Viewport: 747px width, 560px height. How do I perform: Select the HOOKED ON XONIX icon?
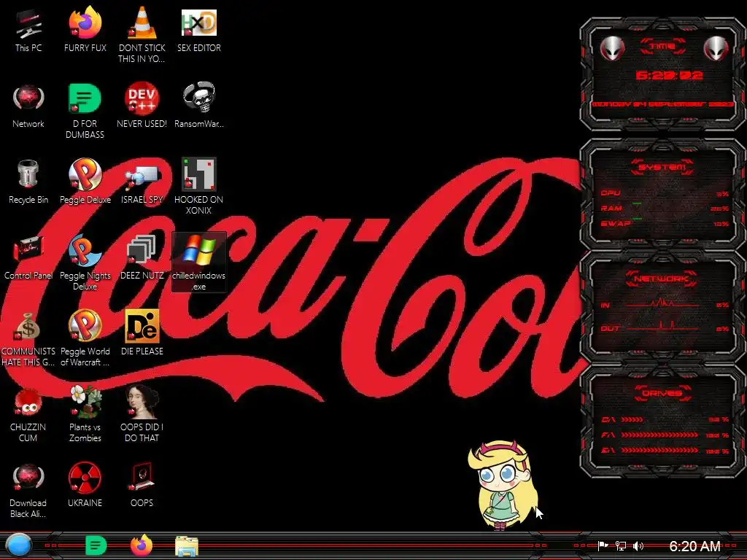click(x=198, y=186)
